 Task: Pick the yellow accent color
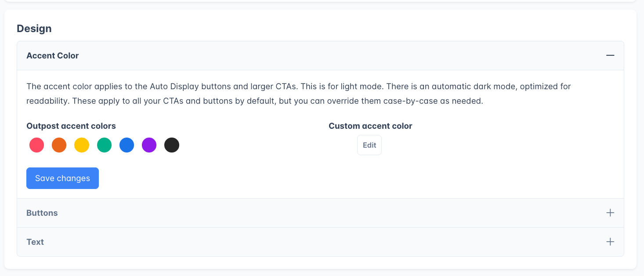point(82,145)
